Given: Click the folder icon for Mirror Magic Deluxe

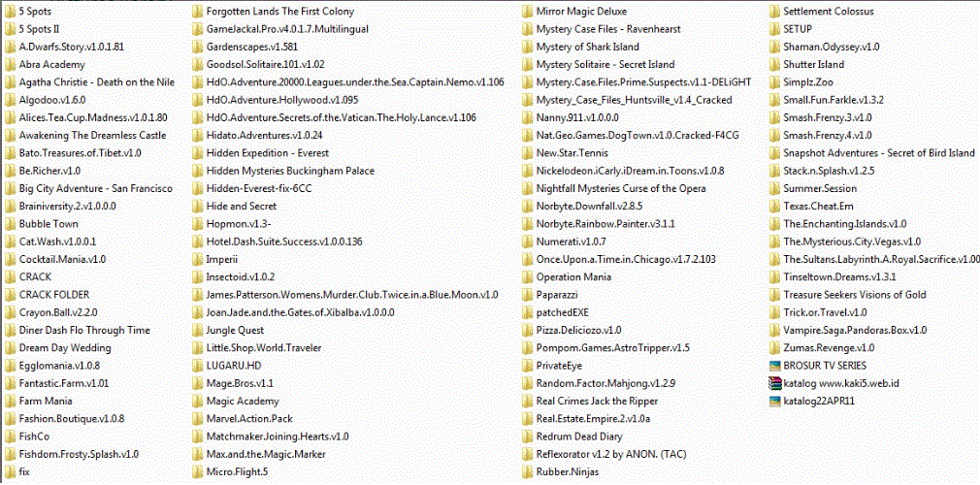Looking at the screenshot, I should click(527, 12).
